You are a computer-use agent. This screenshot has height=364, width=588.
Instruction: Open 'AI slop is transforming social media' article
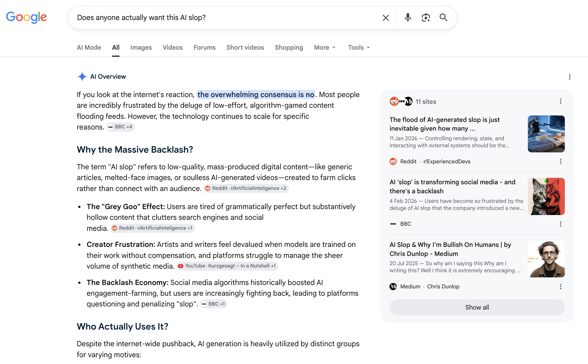[x=452, y=187]
